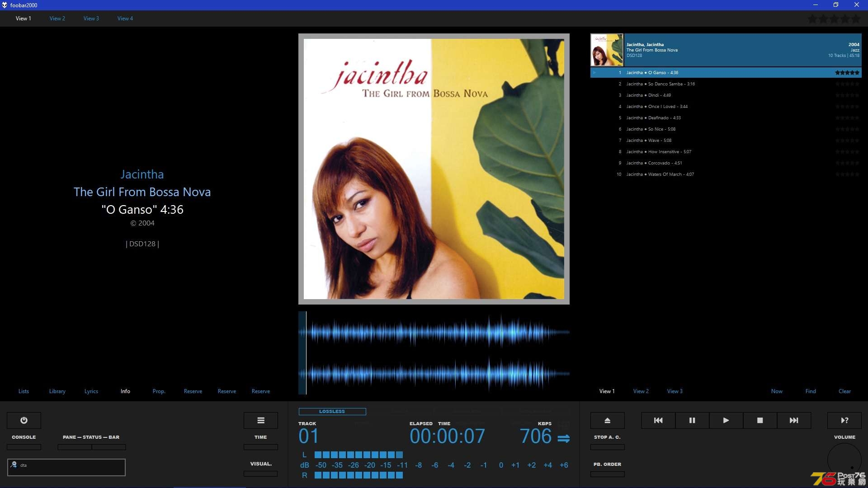Click the track number display 01

[x=309, y=436]
